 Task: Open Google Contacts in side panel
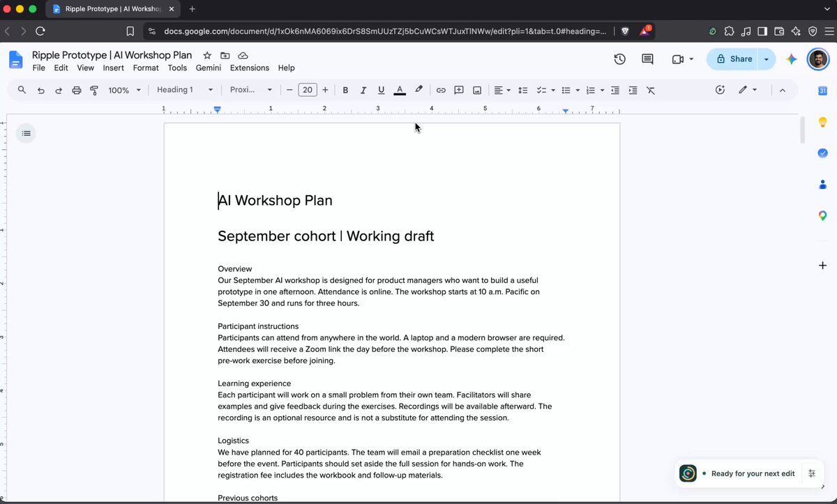click(x=822, y=184)
